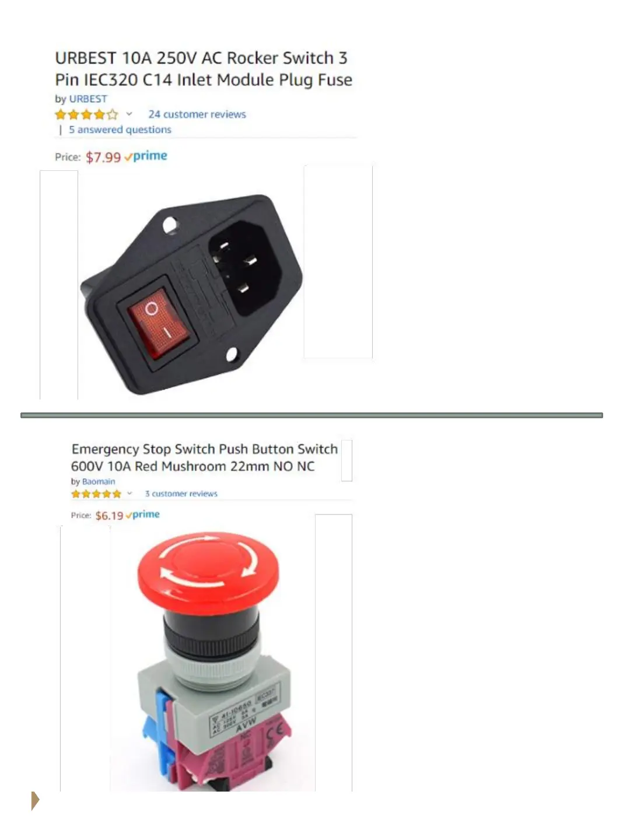Image resolution: width=630 pixels, height=840 pixels.
Task: Click the Emergency Stop Switch product title
Action: [x=205, y=457]
